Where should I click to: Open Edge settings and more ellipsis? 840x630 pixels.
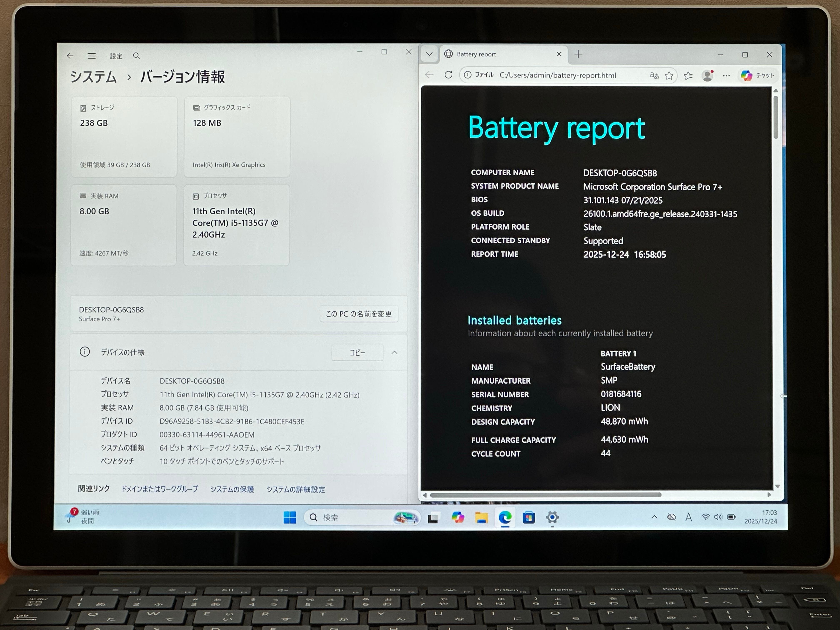coord(726,76)
